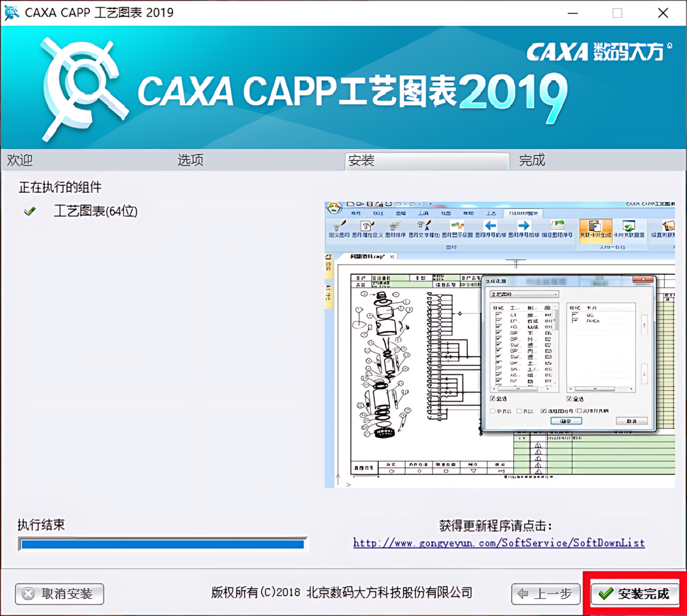The height and width of the screenshot is (616, 687).
Task: Minimize the installer window
Action: pyautogui.click(x=572, y=13)
